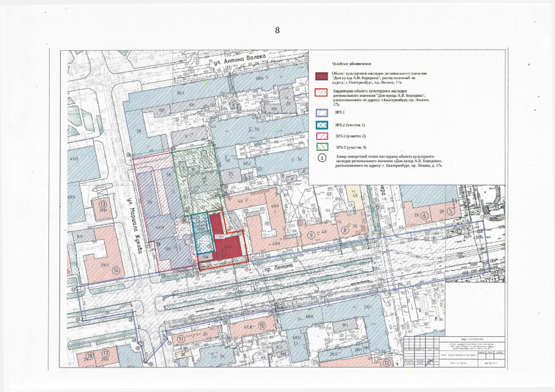Click the dark red heritage object legend symbol
555x392 pixels.
pos(321,76)
